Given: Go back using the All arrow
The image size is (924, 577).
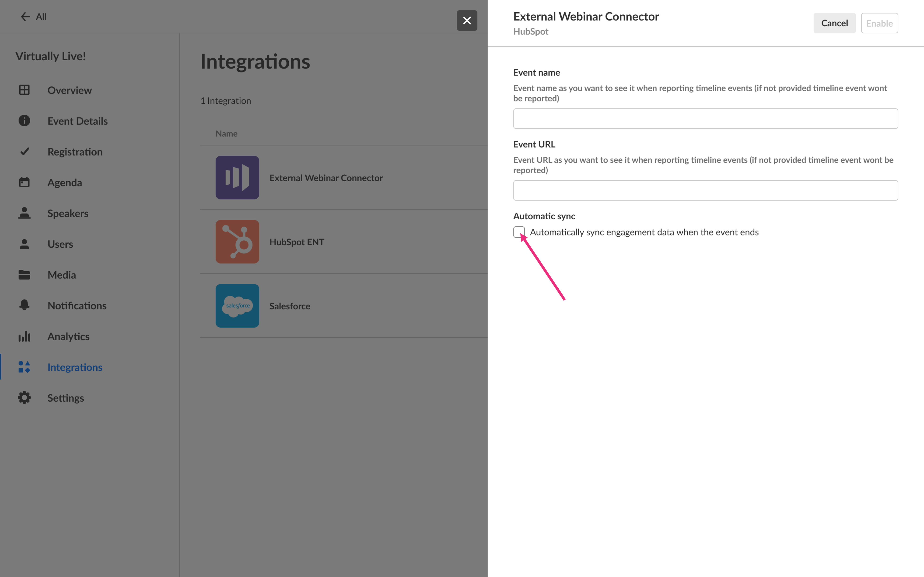Looking at the screenshot, I should coord(33,17).
